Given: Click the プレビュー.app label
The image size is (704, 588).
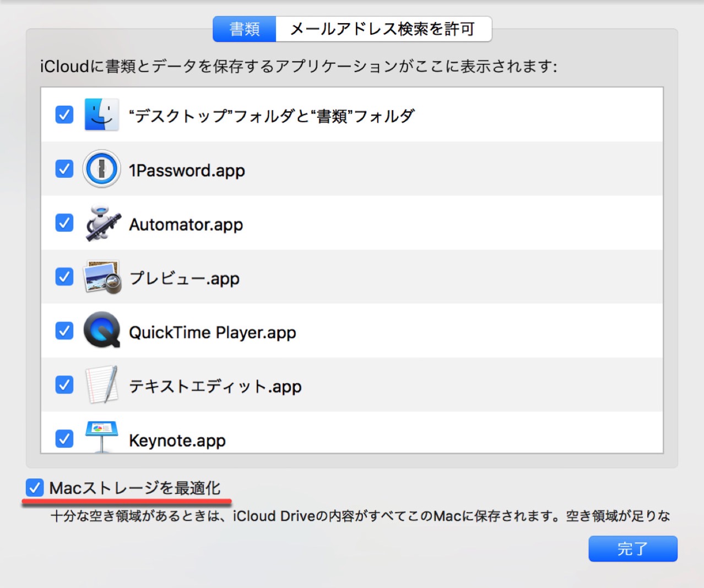Looking at the screenshot, I should coord(185,278).
